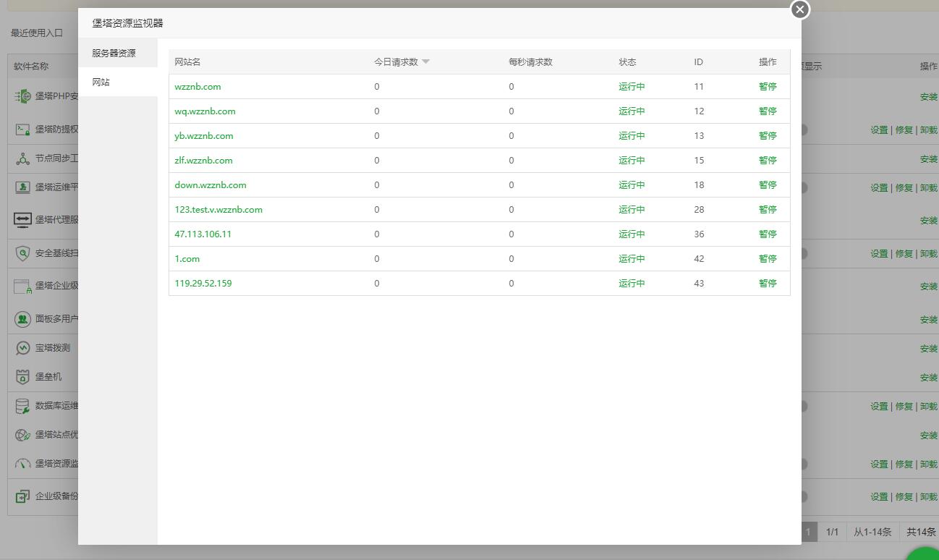
Task: Click the 堡塔资源监 gauge icon
Action: coord(23,464)
